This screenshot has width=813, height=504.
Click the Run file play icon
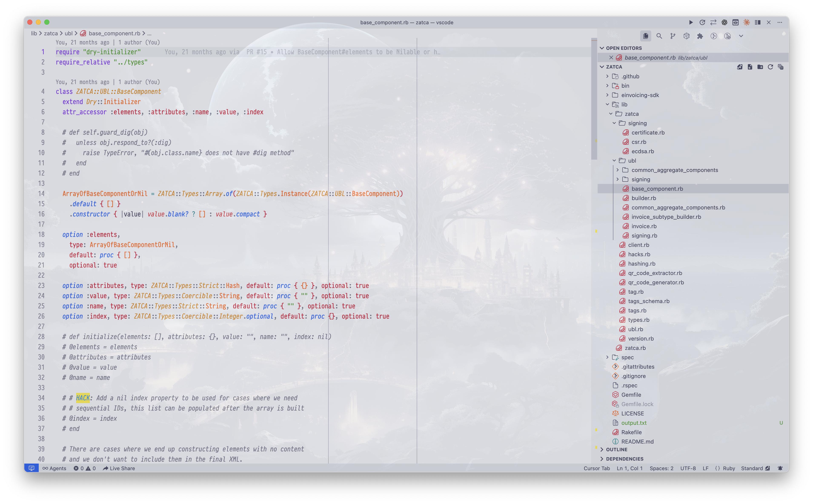click(691, 22)
